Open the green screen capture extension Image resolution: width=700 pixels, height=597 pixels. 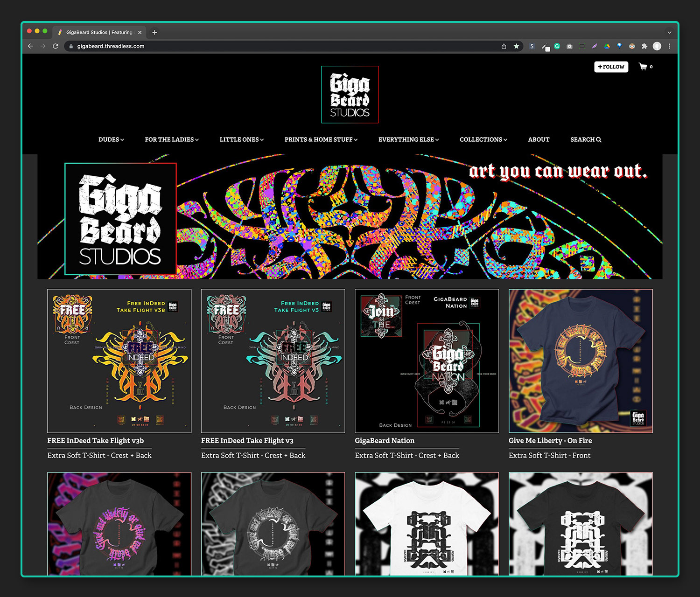point(582,46)
